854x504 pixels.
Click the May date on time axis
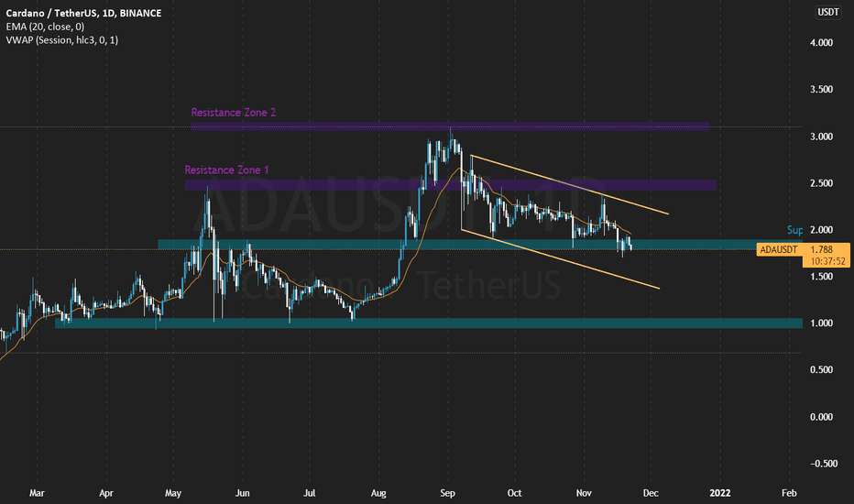[172, 493]
